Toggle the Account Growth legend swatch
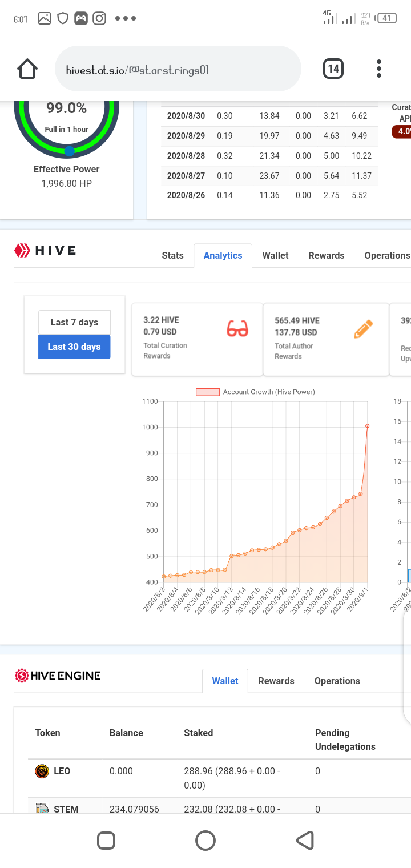Image resolution: width=411 pixels, height=868 pixels. click(x=208, y=392)
